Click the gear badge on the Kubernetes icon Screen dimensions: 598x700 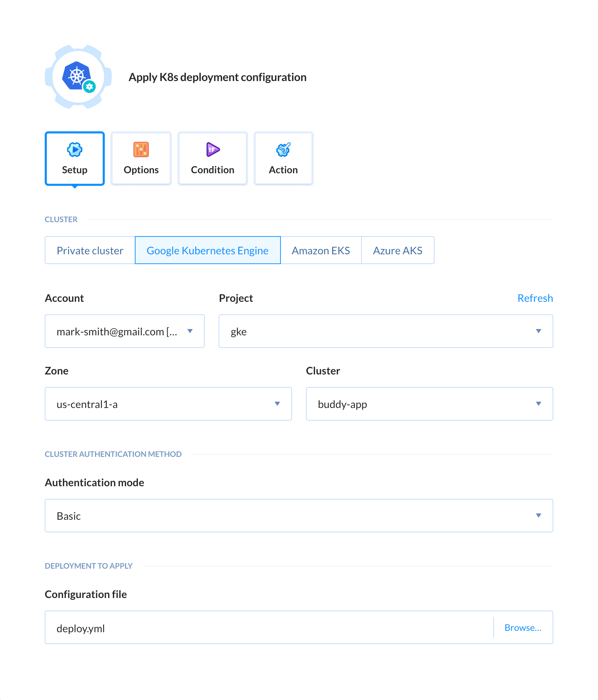click(90, 87)
